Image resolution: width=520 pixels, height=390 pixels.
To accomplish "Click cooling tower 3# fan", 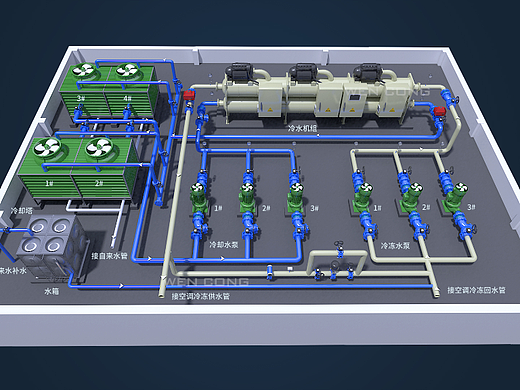I will click(83, 71).
